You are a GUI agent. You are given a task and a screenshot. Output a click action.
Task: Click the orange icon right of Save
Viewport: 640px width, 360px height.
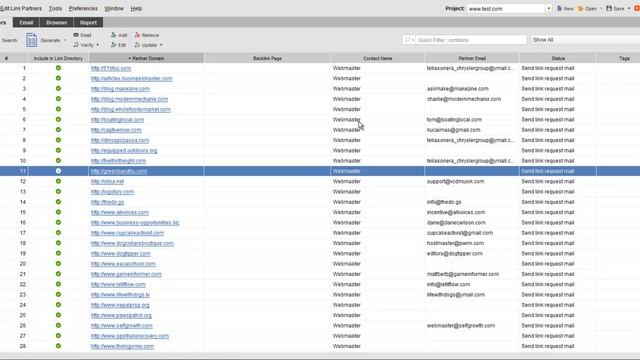(637, 9)
